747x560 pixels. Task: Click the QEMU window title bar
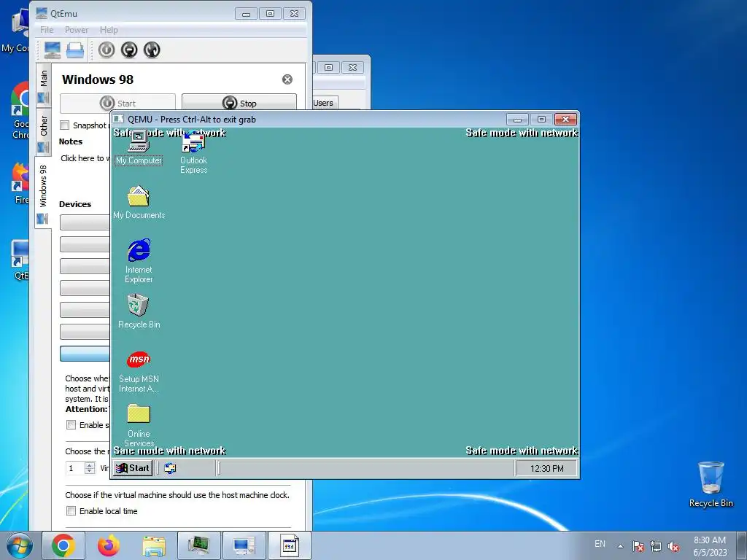(x=309, y=119)
